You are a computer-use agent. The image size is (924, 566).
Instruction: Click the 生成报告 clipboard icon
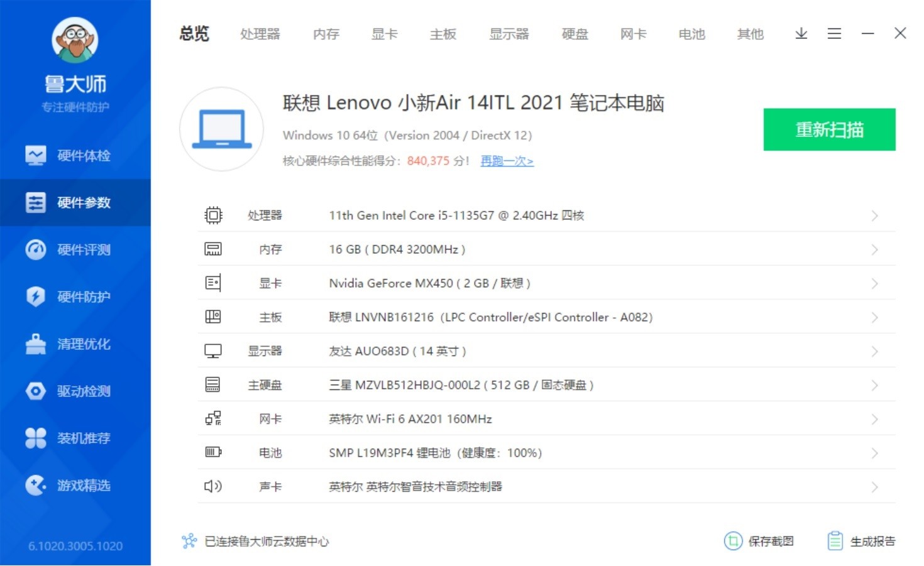835,541
